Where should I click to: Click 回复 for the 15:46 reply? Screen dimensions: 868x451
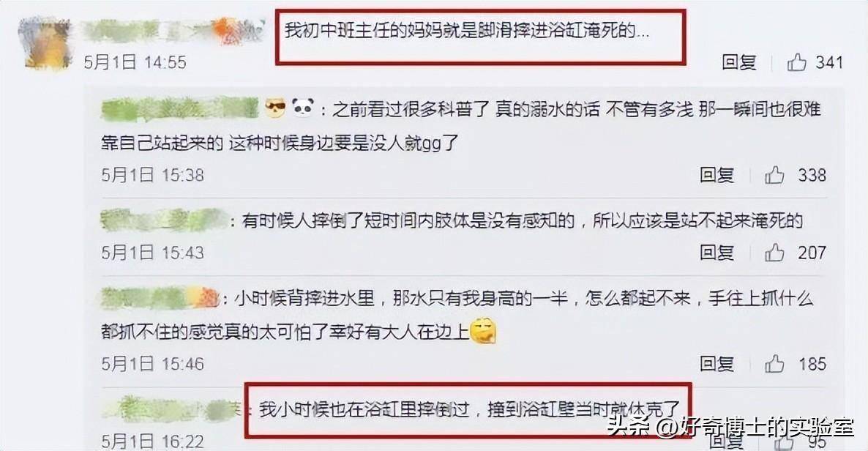pos(717,364)
